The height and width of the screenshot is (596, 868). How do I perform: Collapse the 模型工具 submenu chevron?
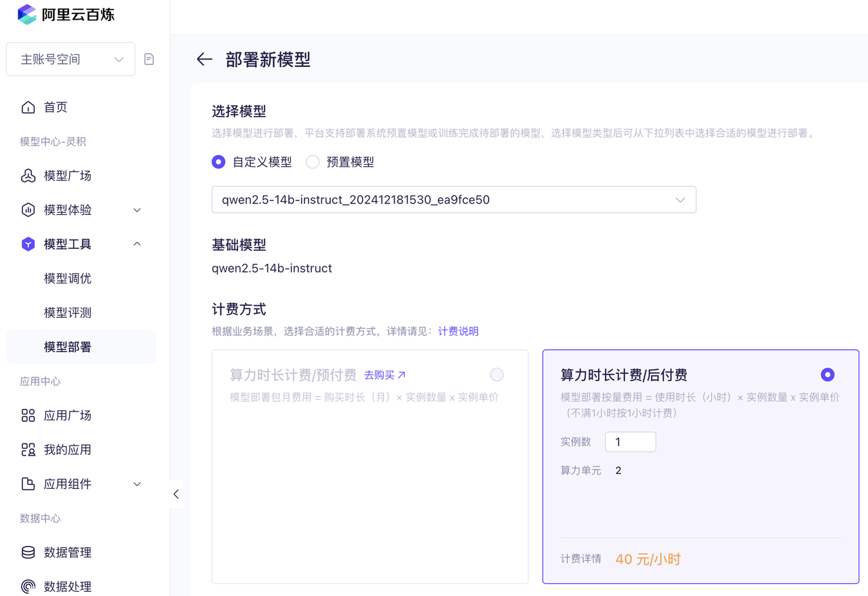(x=137, y=244)
